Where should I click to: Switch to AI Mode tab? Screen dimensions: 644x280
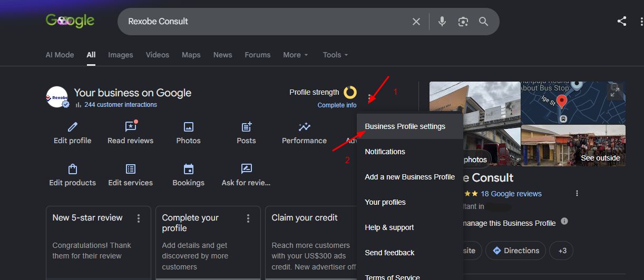[x=60, y=55]
